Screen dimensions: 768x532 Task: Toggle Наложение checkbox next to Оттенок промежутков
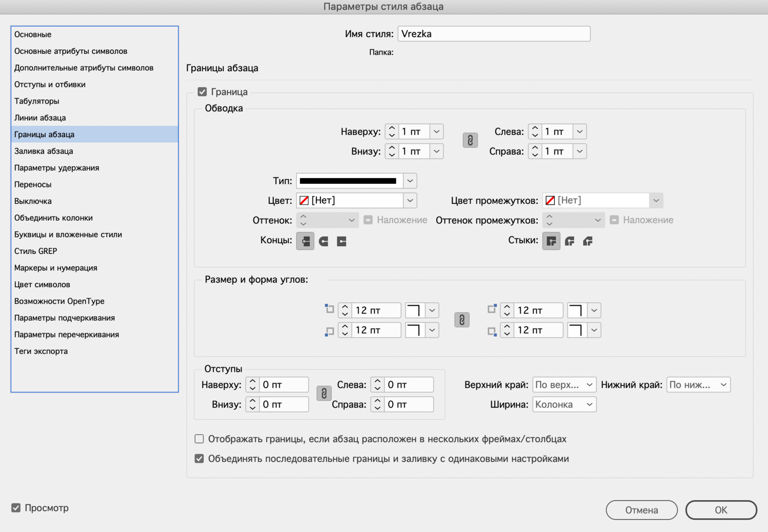(614, 220)
